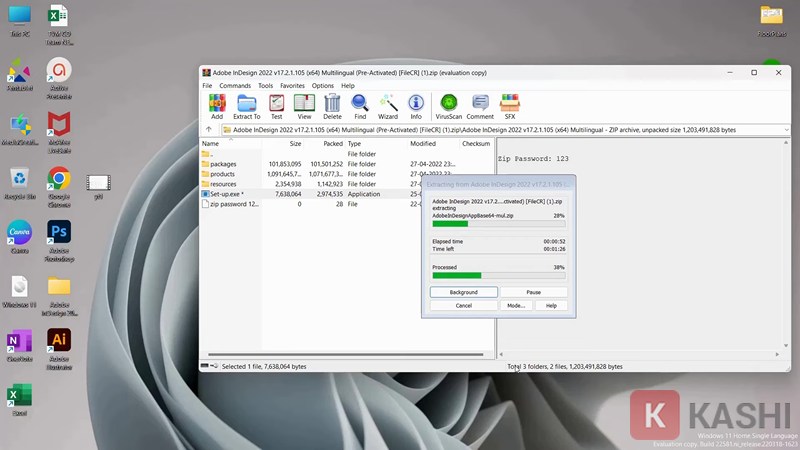800x450 pixels.
Task: Select the Adobe InDesign folder on desktop
Action: coord(59,296)
